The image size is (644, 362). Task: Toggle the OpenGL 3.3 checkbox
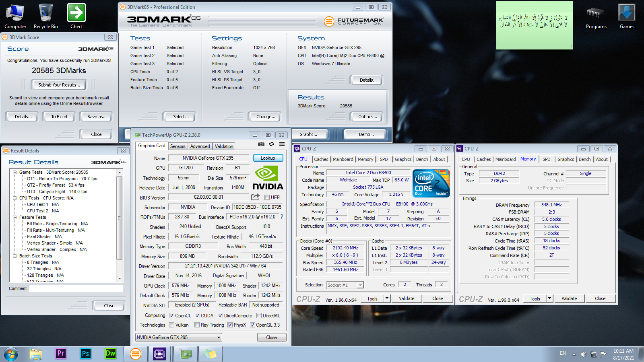tap(253, 325)
